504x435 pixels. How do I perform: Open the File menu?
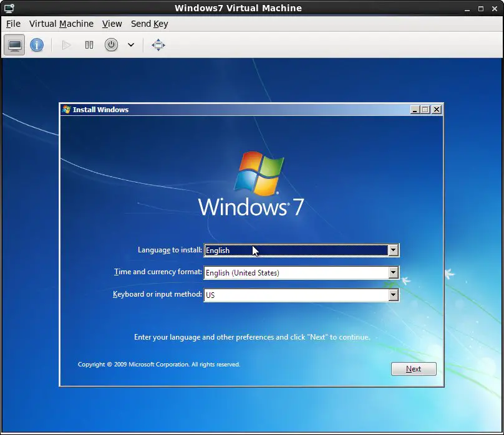(13, 24)
